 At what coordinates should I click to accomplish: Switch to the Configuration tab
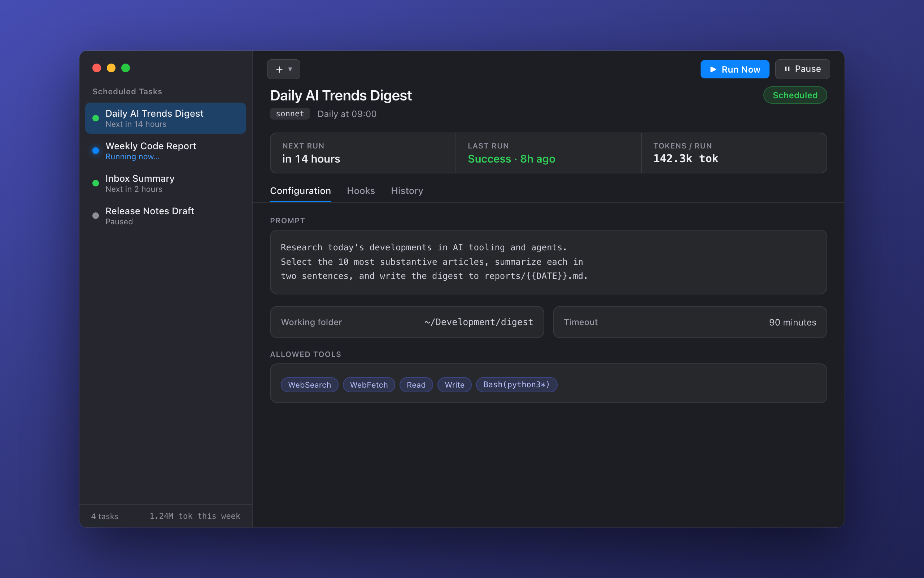(x=301, y=191)
